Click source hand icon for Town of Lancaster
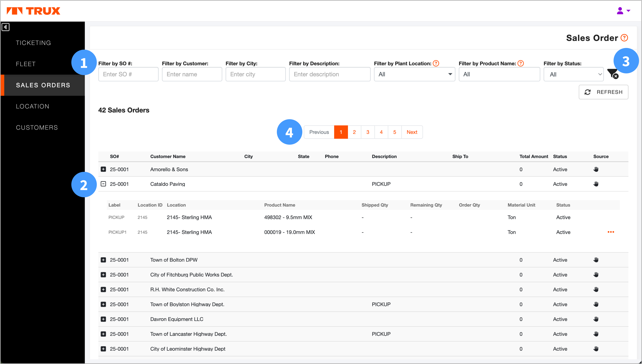 [596, 334]
